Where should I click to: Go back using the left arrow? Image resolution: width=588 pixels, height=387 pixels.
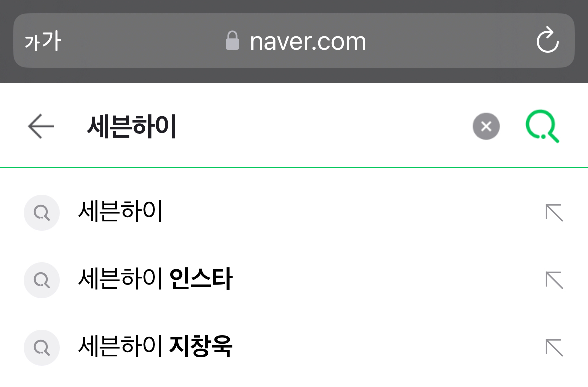tap(41, 126)
